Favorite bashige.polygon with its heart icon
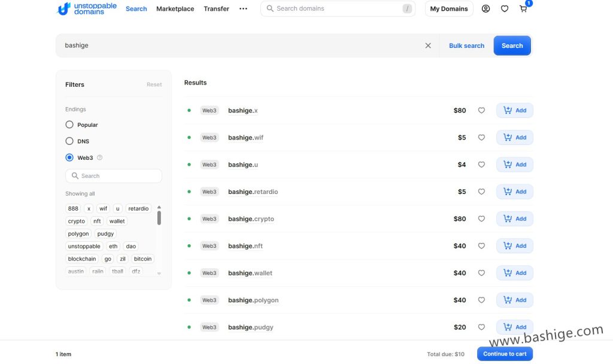This screenshot has height=364, width=613. 481,300
